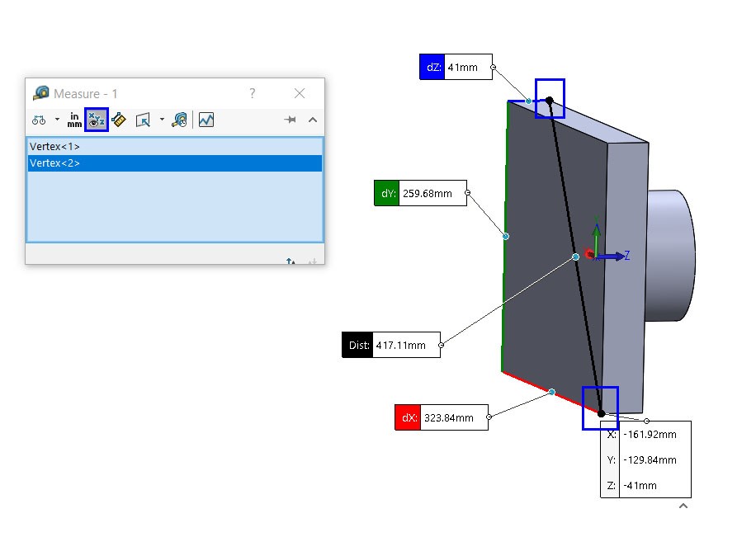This screenshot has height=537, width=756.
Task: Collapse the coordinate callout with its chevron
Action: pyautogui.click(x=683, y=506)
